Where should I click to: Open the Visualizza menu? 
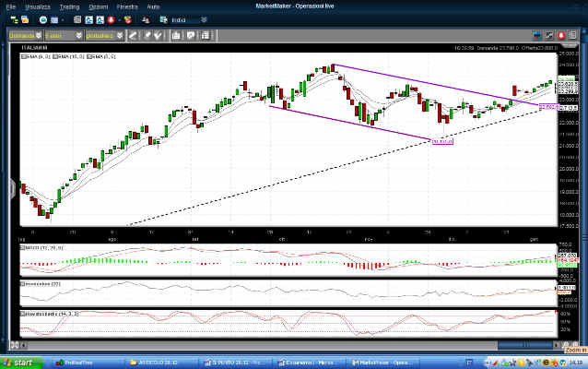38,6
